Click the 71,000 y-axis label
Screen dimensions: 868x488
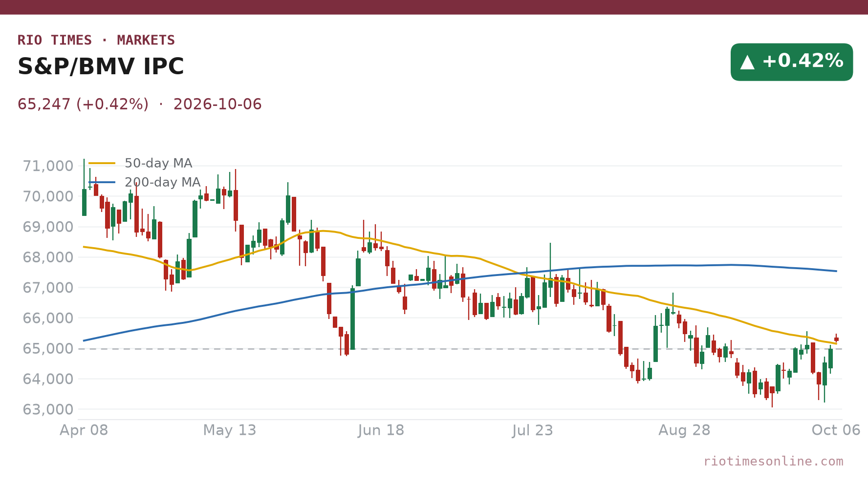48,166
